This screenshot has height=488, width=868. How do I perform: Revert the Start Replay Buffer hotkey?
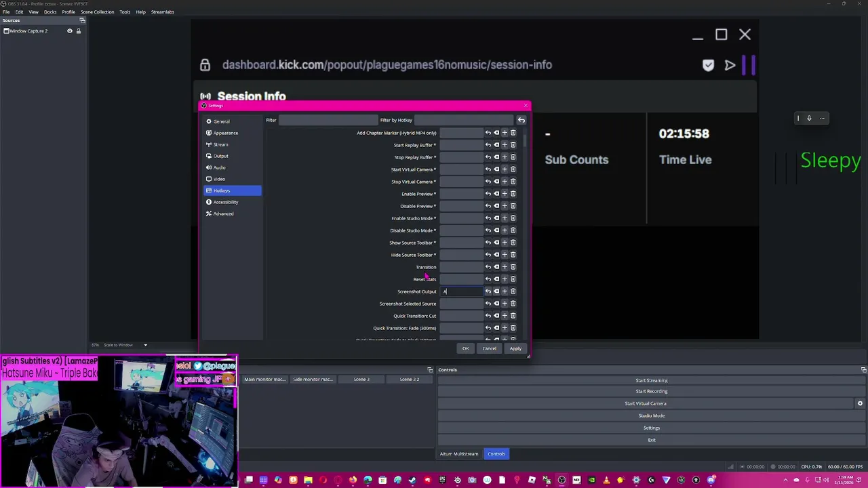coord(488,145)
